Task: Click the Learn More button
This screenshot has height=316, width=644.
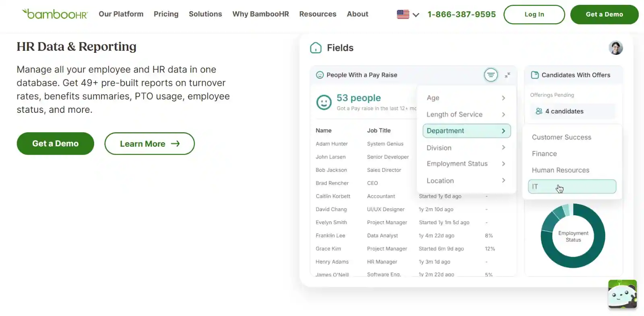Action: pyautogui.click(x=149, y=143)
